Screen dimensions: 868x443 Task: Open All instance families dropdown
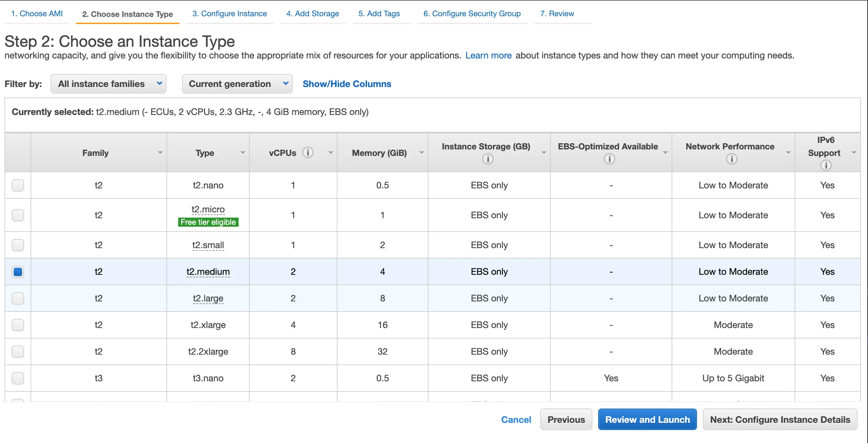click(x=108, y=84)
